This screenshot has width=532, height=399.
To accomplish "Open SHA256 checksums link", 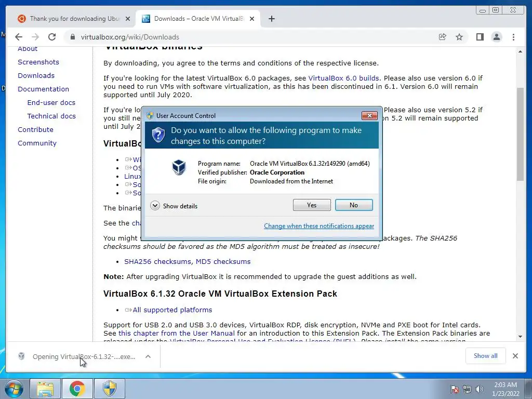I will click(x=157, y=262).
